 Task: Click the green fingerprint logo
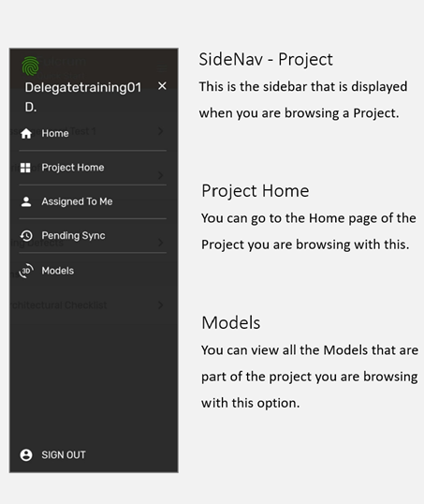point(31,67)
